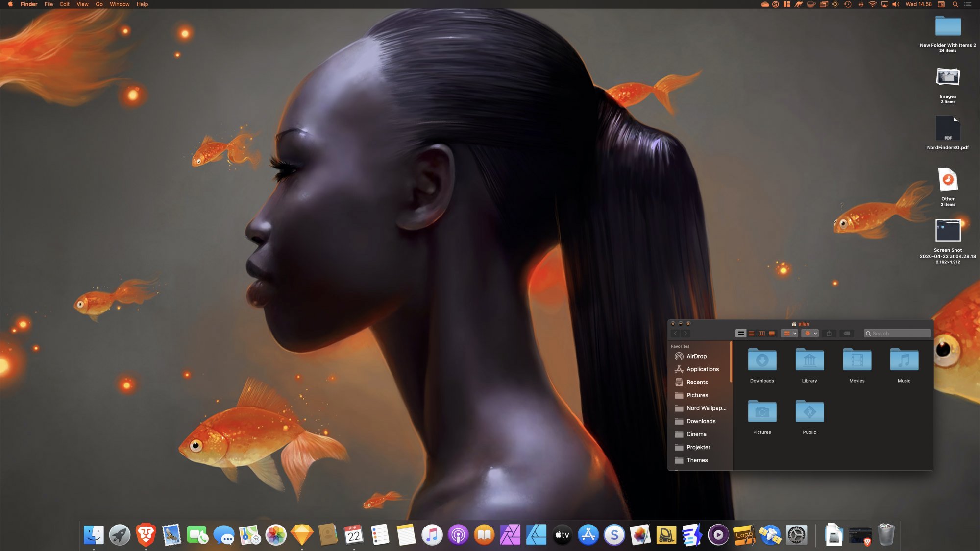
Task: Open Photos from the Dock
Action: pos(276,535)
